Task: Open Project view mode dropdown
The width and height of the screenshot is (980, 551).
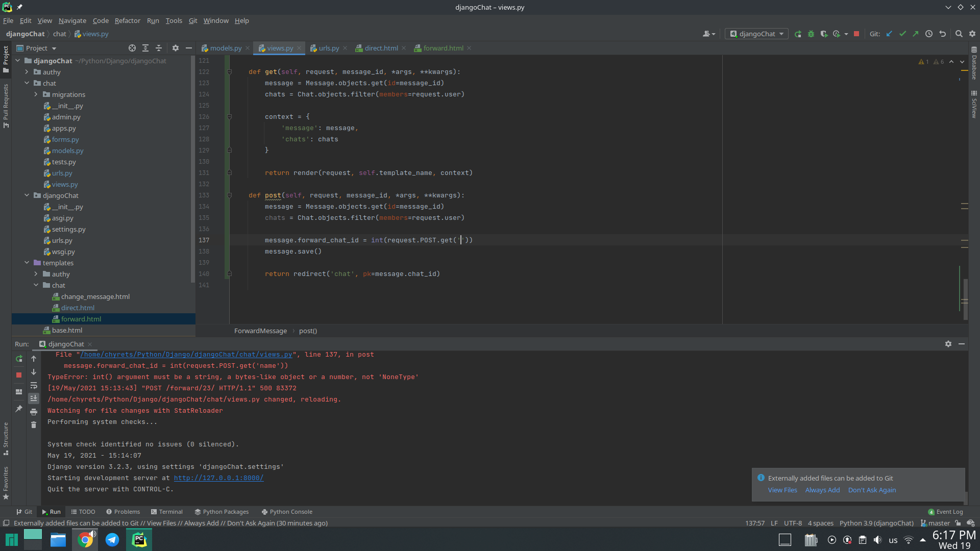Action: click(x=36, y=48)
